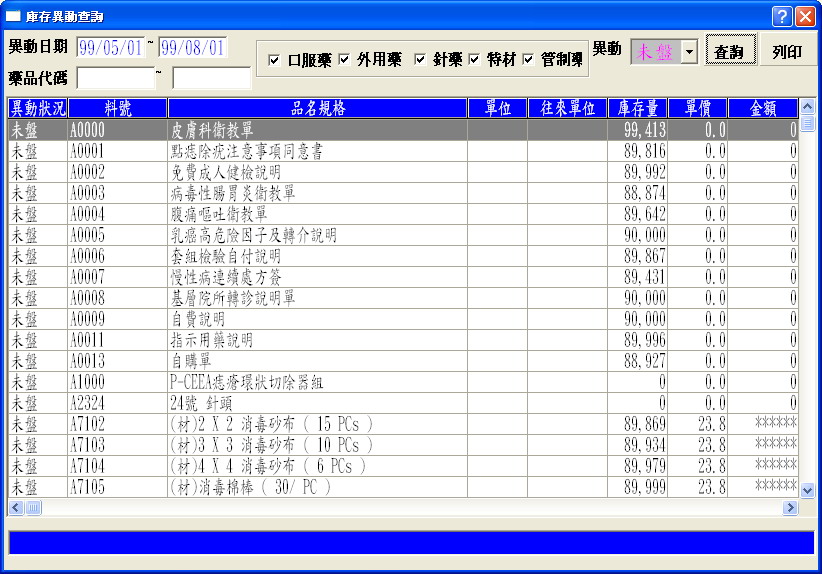Click the help question mark button in title bar

click(782, 16)
